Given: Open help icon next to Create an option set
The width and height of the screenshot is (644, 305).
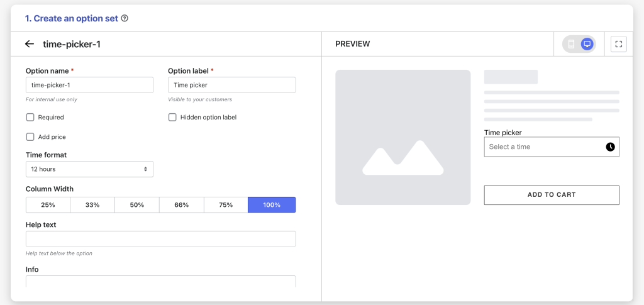Looking at the screenshot, I should pyautogui.click(x=125, y=18).
